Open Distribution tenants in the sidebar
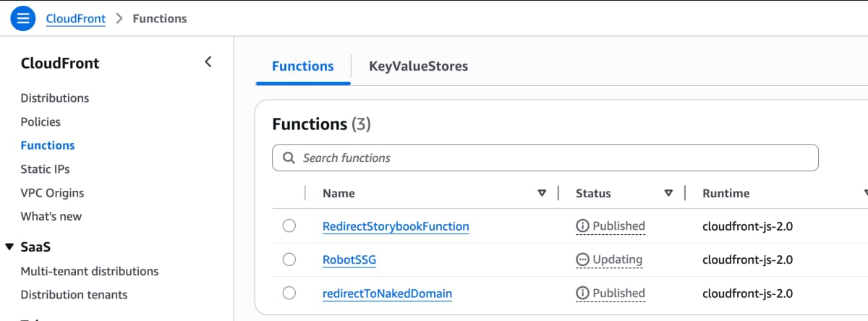Image resolution: width=868 pixels, height=321 pixels. click(x=74, y=294)
